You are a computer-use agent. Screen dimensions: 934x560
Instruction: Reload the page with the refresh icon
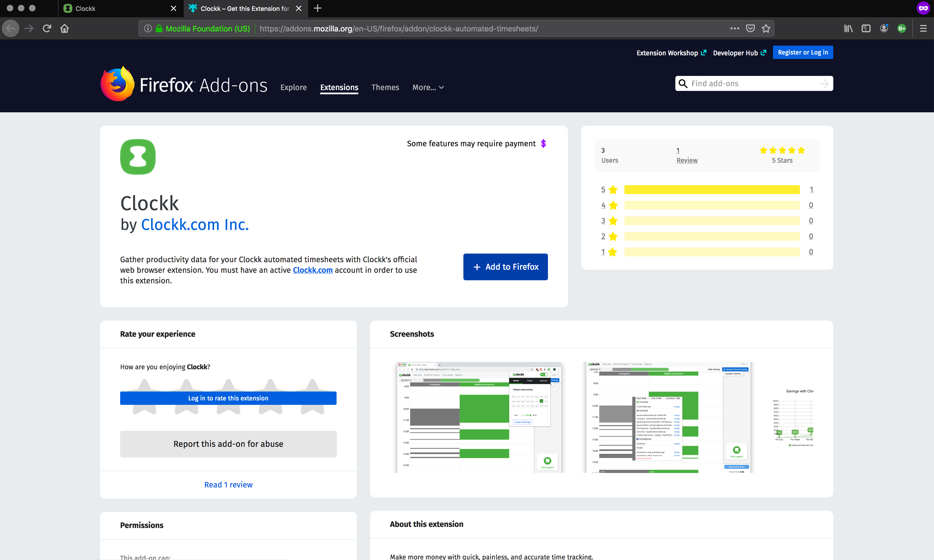click(47, 28)
